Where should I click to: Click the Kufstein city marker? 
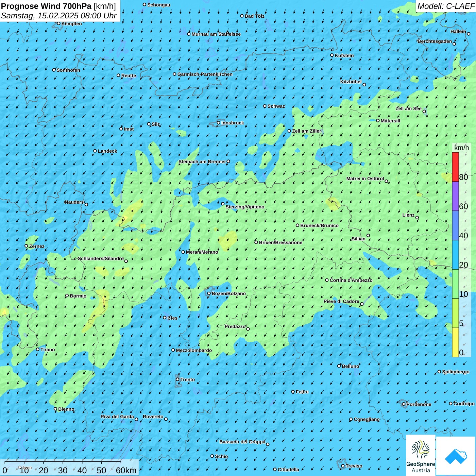click(332, 55)
